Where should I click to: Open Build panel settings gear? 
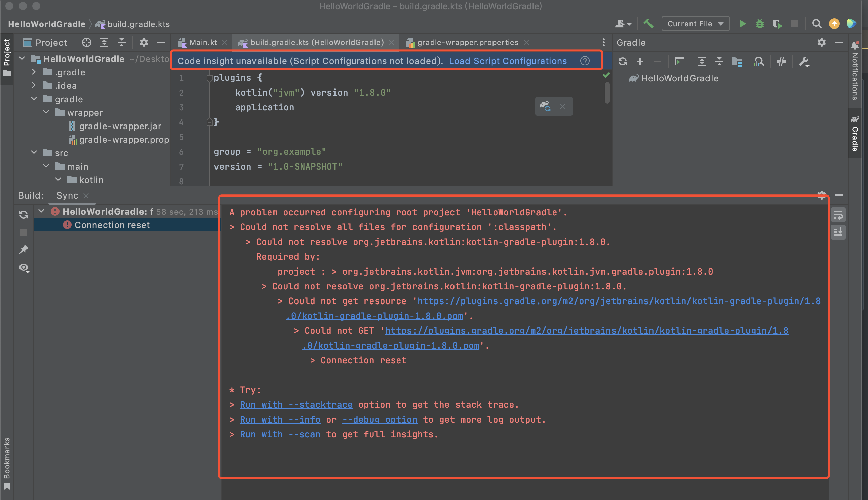tap(821, 195)
